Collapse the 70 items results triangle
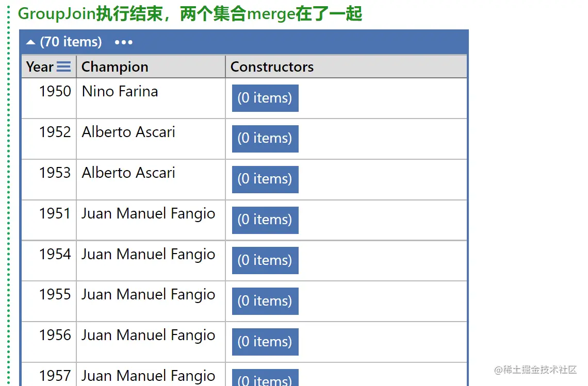 pos(31,42)
